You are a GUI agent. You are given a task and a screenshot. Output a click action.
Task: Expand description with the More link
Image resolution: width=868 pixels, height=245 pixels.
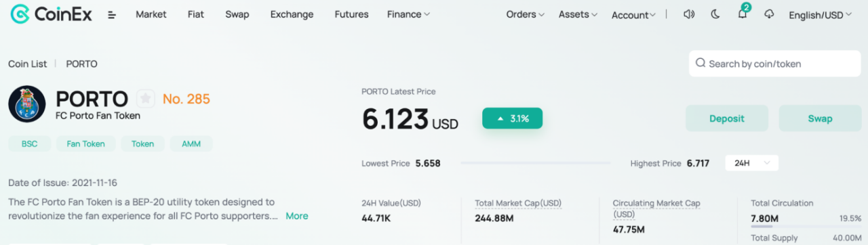(x=297, y=216)
